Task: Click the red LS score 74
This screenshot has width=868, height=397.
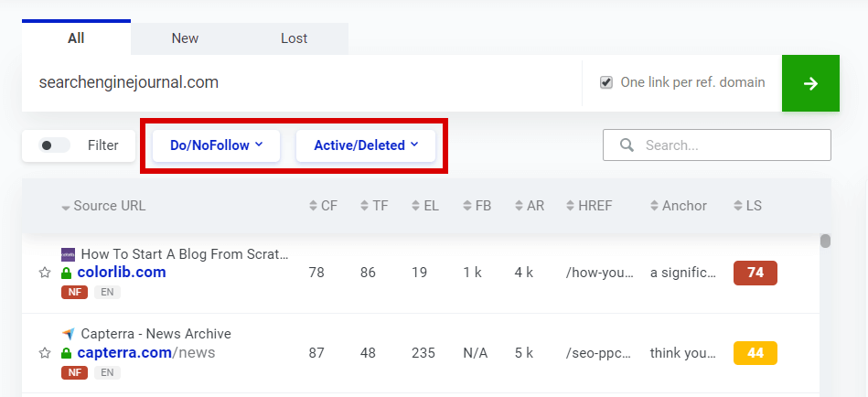Action: tap(755, 273)
